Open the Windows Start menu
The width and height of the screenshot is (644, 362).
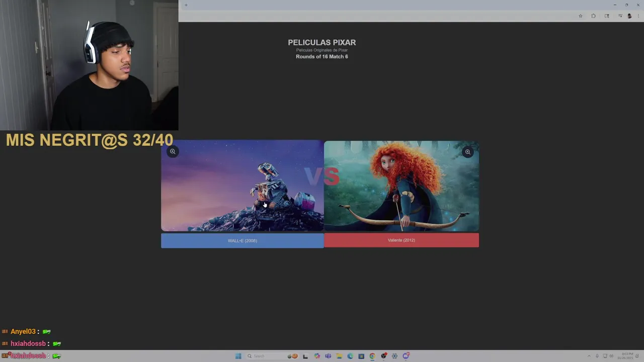[x=238, y=356]
